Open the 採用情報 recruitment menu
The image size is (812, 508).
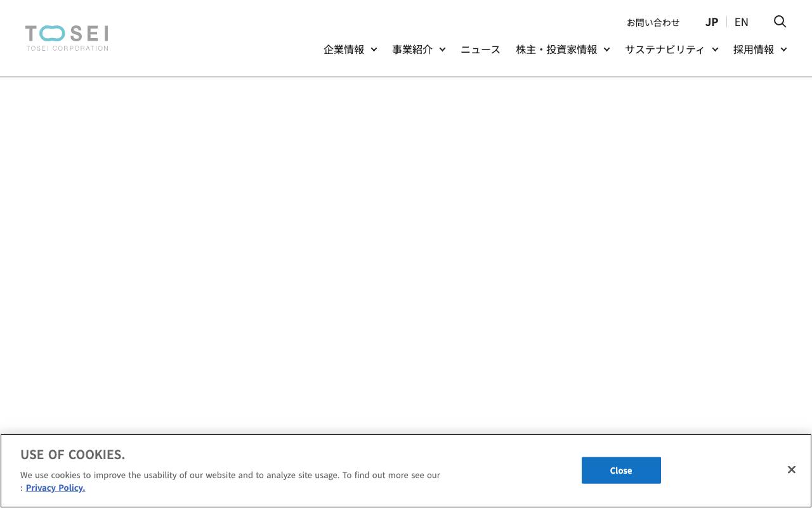tap(754, 50)
